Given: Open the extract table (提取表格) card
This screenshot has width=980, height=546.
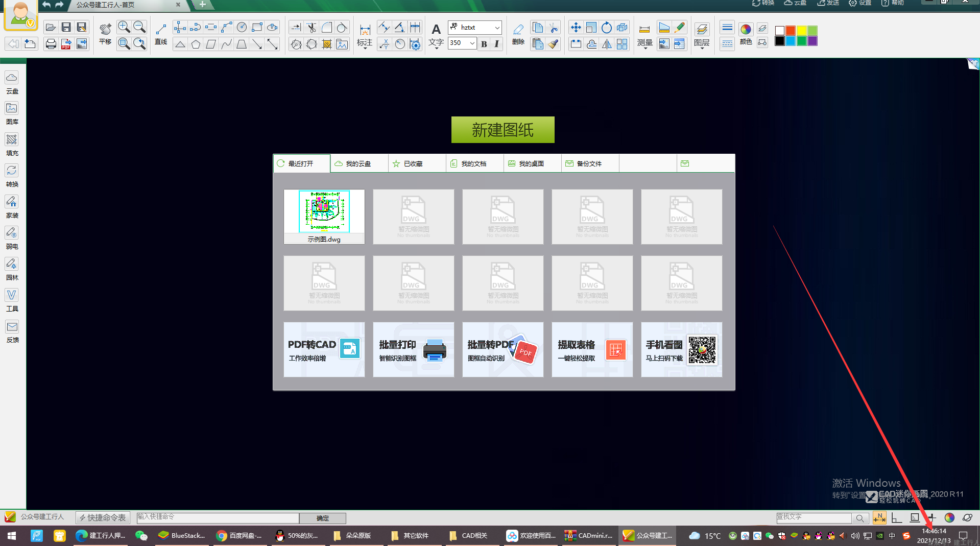Looking at the screenshot, I should click(x=592, y=349).
